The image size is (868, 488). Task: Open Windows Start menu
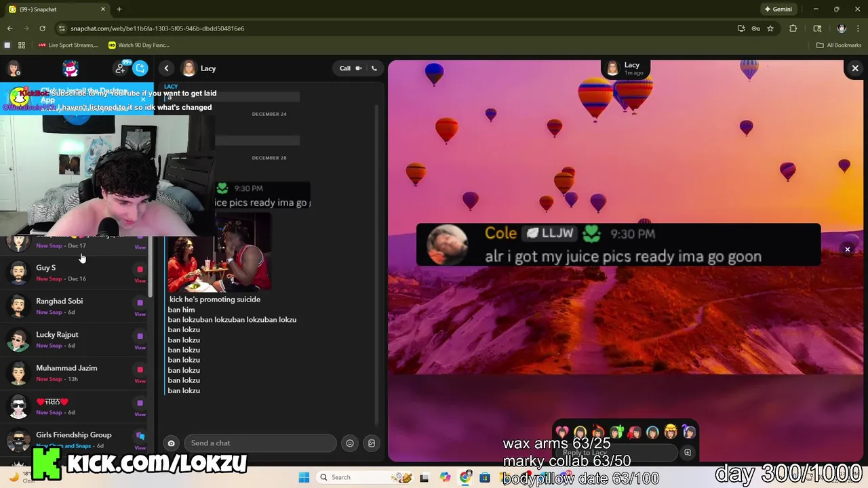(x=304, y=477)
